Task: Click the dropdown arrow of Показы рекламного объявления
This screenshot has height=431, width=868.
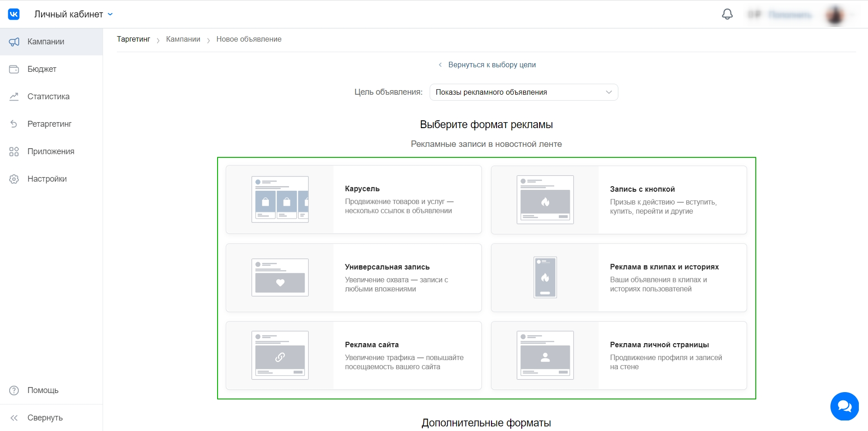Action: [609, 92]
